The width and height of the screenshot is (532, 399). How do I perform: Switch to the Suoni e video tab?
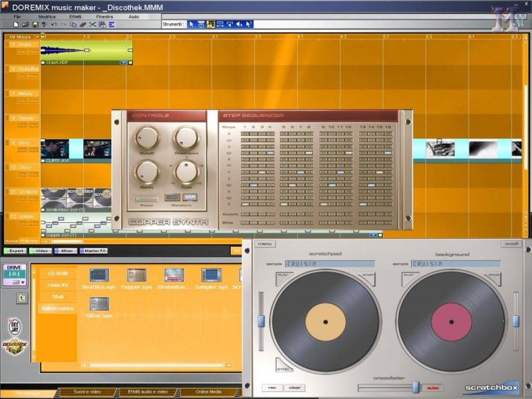point(88,392)
